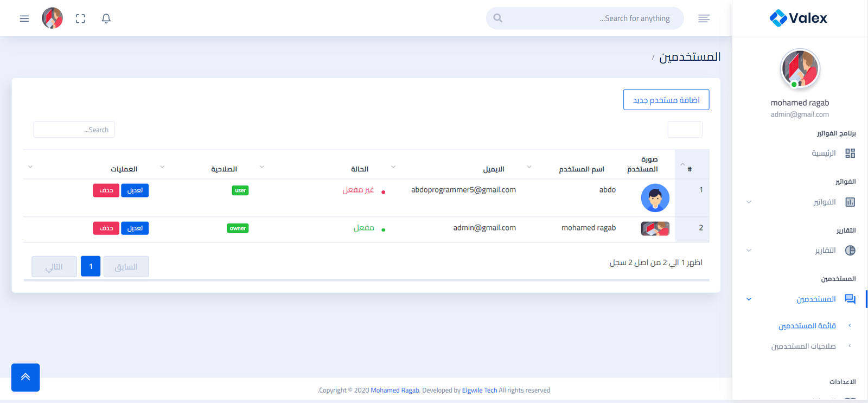Click the search magnifier icon
Image resolution: width=868 pixels, height=403 pixels.
pos(497,18)
